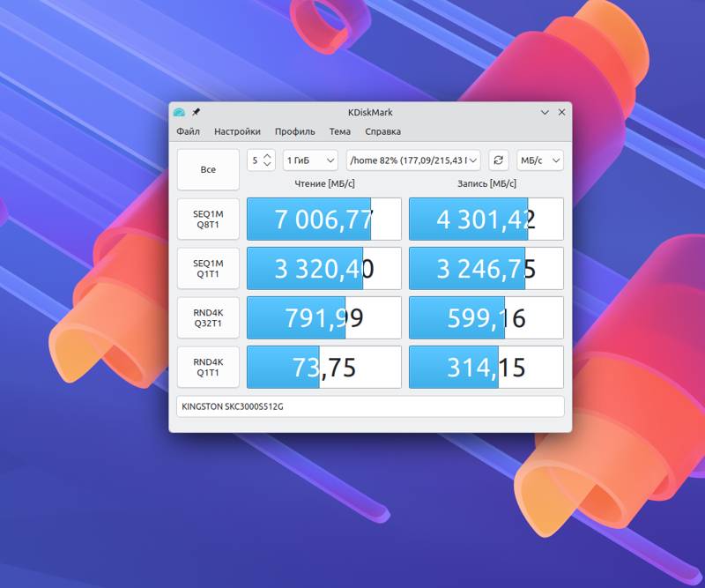Click the KINGSTON SKC3000S512G text field

370,406
